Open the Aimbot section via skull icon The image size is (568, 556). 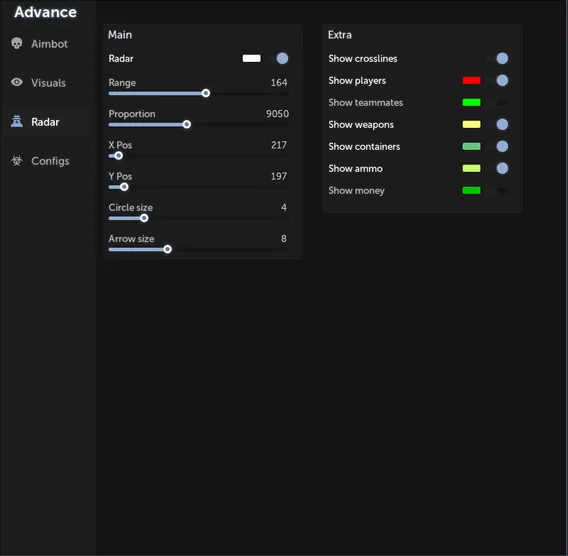point(17,43)
